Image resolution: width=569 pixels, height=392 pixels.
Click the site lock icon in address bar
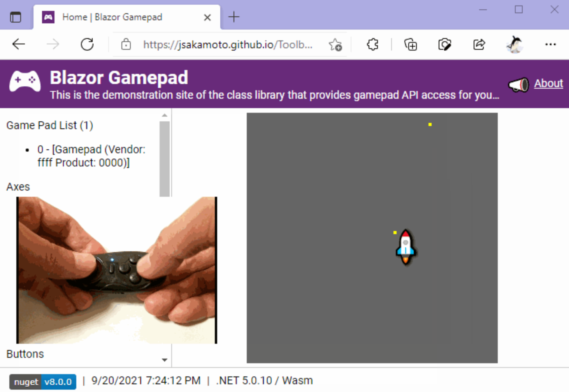[126, 44]
